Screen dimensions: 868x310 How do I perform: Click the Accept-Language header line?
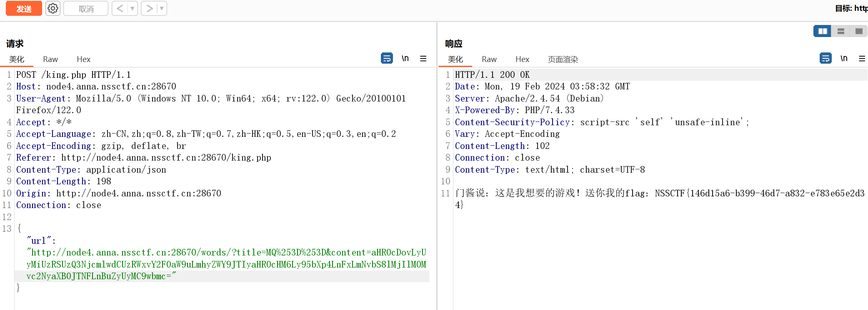206,134
